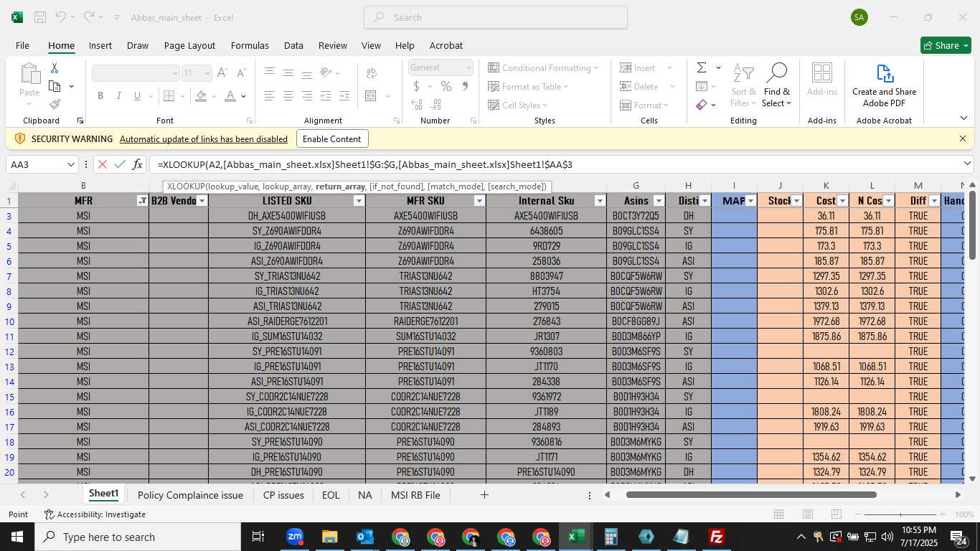Screen dimensions: 980x551
Task: Switch to Insert ribbon tab
Action: coord(100,45)
